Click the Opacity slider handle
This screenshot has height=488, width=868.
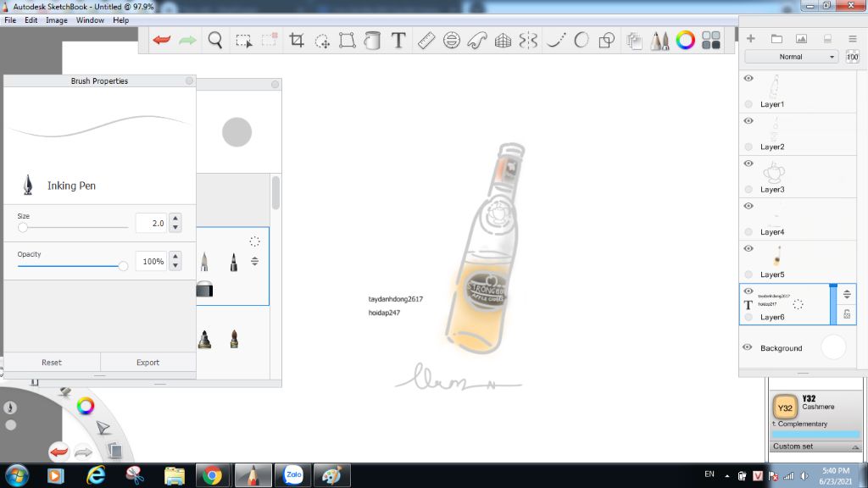pos(123,266)
